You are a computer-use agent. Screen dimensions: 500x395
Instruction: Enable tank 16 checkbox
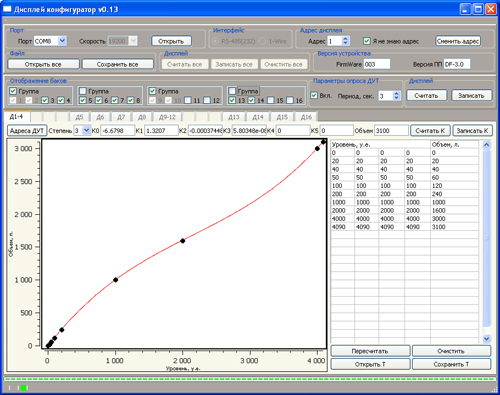[x=290, y=100]
